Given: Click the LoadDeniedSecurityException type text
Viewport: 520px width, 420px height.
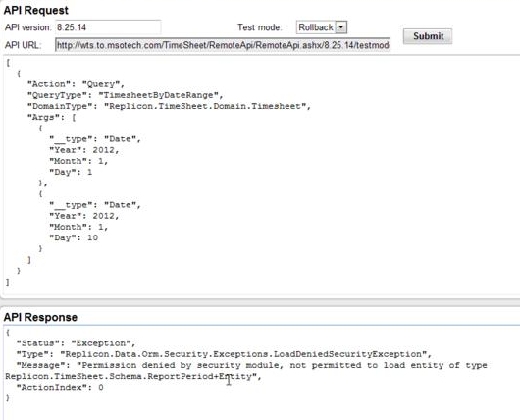Looking at the screenshot, I should coord(245,354).
